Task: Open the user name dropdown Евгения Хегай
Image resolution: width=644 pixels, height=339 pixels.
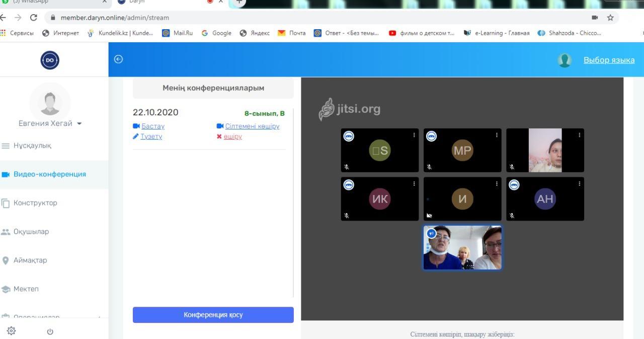Action: click(50, 123)
